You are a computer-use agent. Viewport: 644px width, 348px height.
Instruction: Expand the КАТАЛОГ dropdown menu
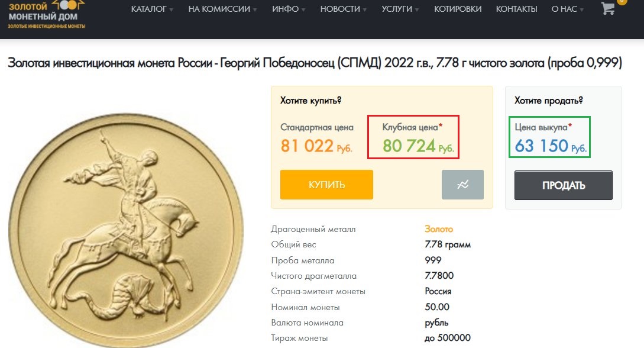tap(152, 9)
